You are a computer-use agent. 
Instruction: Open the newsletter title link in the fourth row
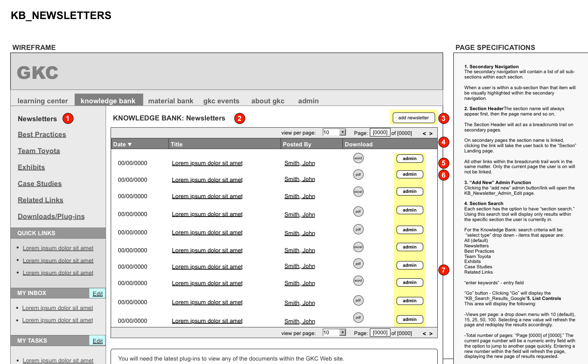[207, 214]
